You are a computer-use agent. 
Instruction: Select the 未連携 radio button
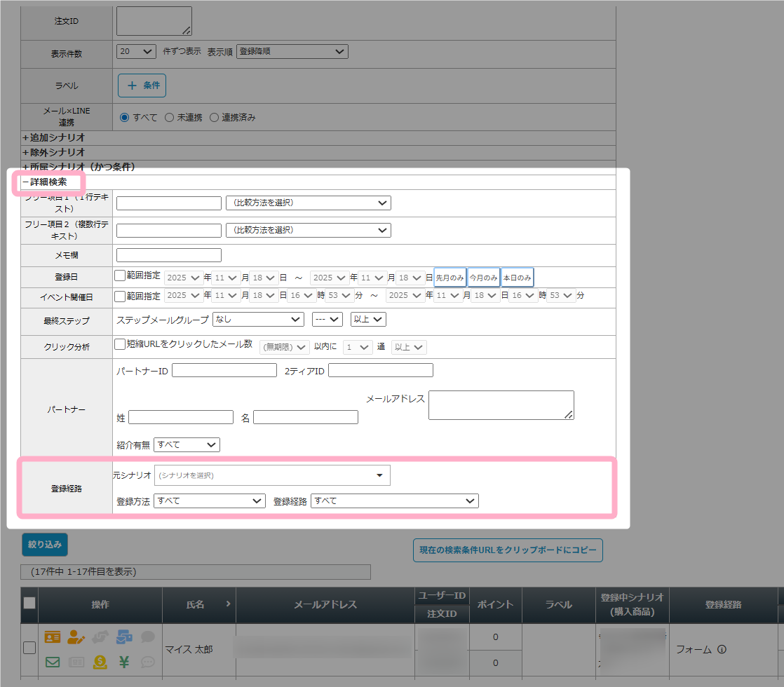coord(169,118)
